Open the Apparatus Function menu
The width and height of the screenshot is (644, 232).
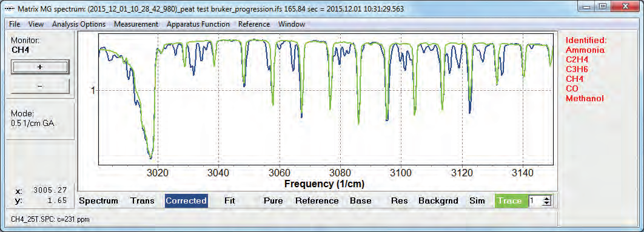coord(198,24)
